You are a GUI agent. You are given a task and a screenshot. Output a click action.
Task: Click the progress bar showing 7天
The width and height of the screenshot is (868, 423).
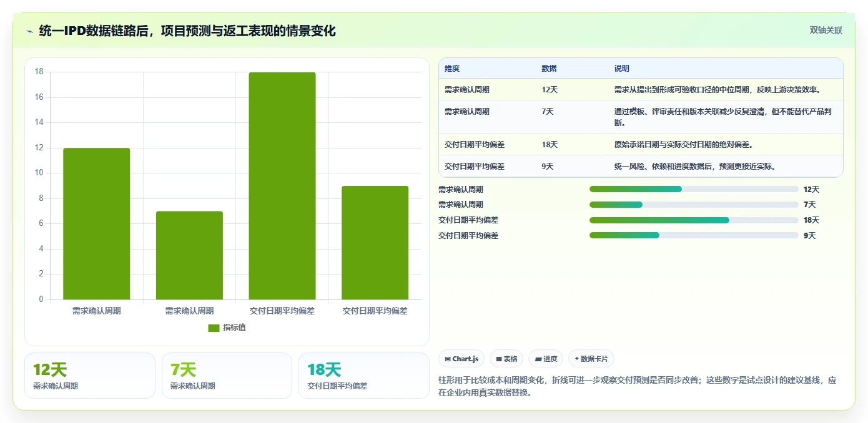tap(694, 205)
